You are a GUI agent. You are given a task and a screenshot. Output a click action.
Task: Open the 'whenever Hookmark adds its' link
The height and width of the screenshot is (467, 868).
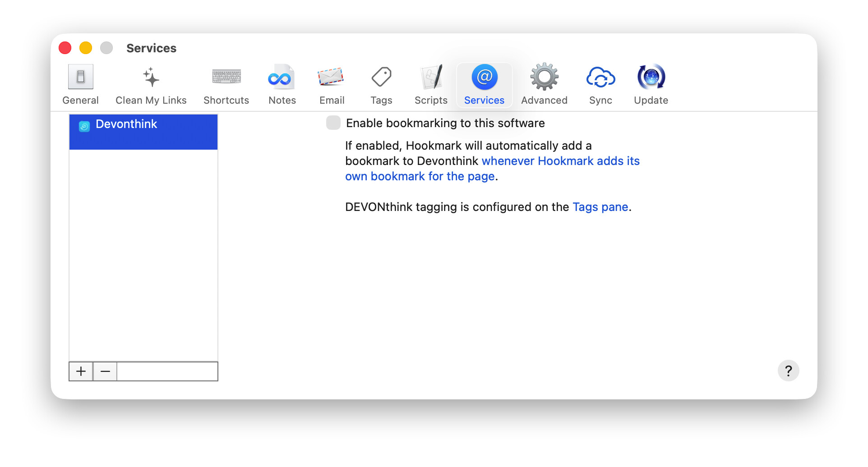pyautogui.click(x=560, y=161)
